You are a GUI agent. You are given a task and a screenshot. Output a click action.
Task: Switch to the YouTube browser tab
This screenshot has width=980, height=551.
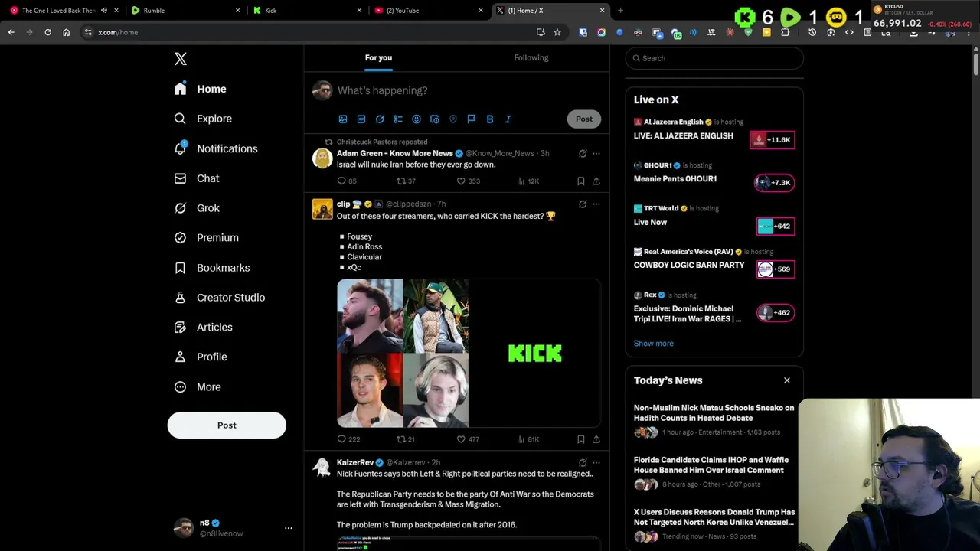pyautogui.click(x=429, y=11)
